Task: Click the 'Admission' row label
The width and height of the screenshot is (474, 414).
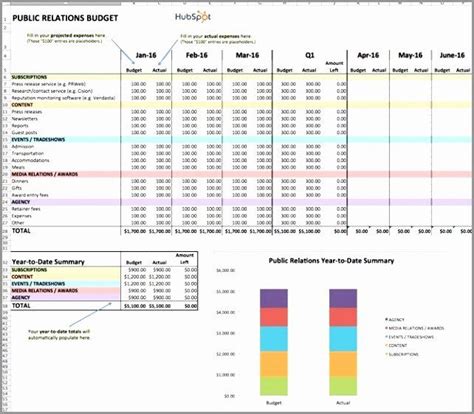Action: tap(23, 146)
